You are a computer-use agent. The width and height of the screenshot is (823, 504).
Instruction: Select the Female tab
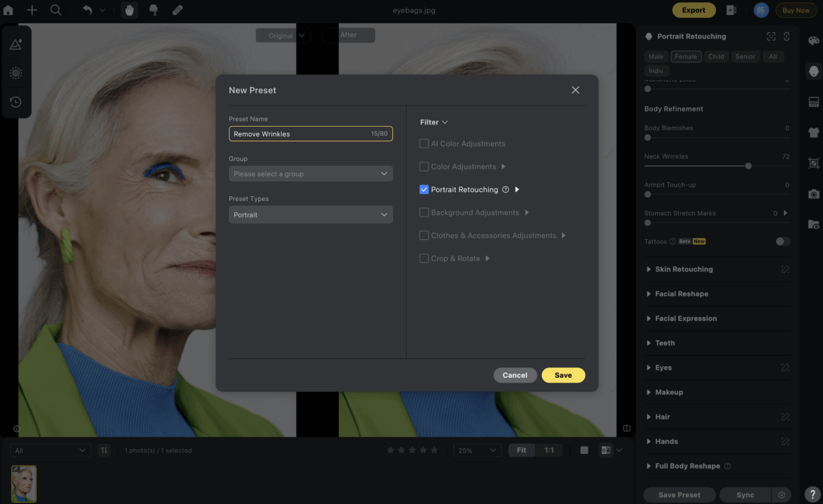686,57
